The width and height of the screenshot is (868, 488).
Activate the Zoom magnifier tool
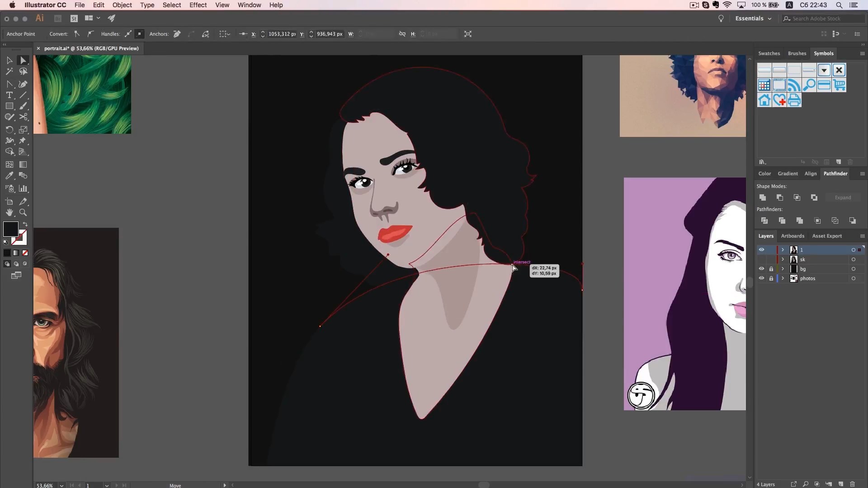click(23, 212)
